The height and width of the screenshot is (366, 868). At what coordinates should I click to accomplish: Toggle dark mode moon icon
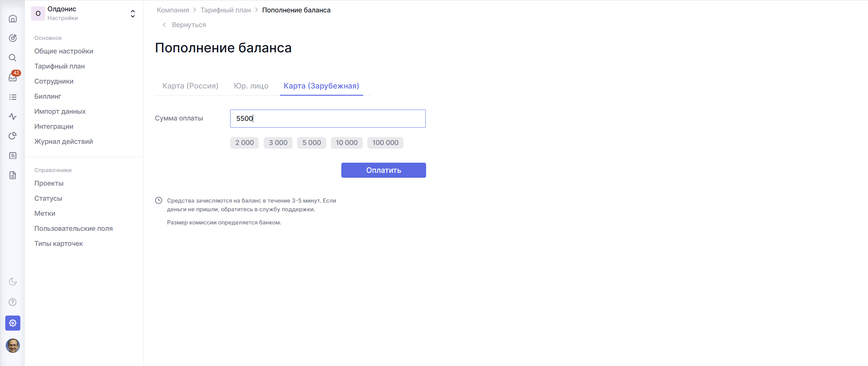click(13, 282)
